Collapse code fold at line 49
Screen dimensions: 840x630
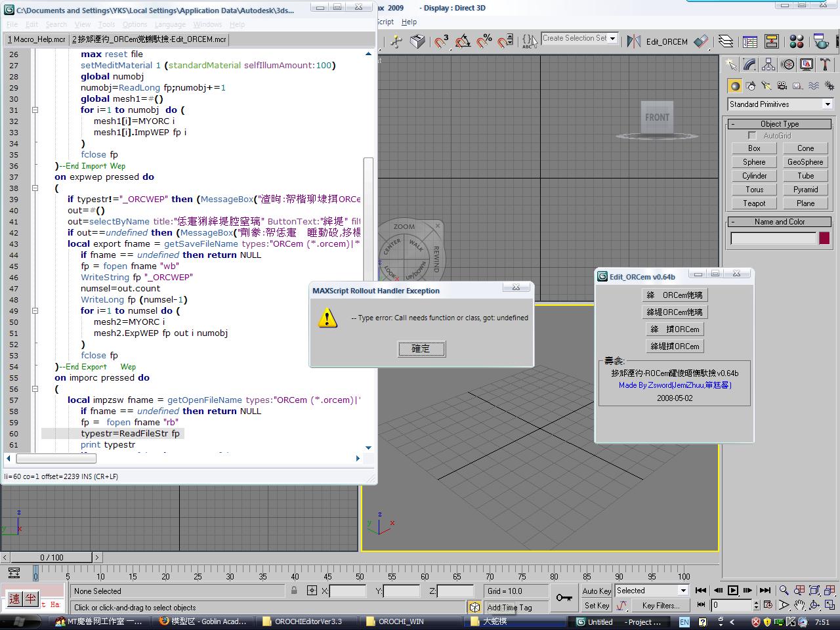(35, 311)
